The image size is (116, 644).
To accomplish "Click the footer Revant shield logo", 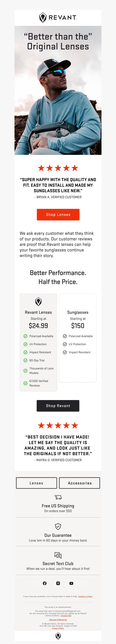I will coord(58,636).
